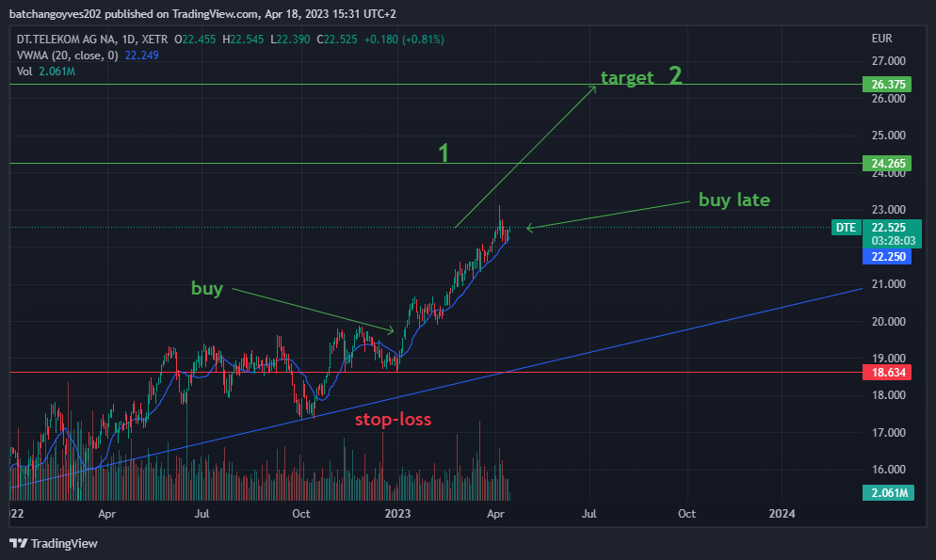Image resolution: width=936 pixels, height=560 pixels.
Task: Click the 03:28:03 bar countdown timer
Action: [893, 241]
